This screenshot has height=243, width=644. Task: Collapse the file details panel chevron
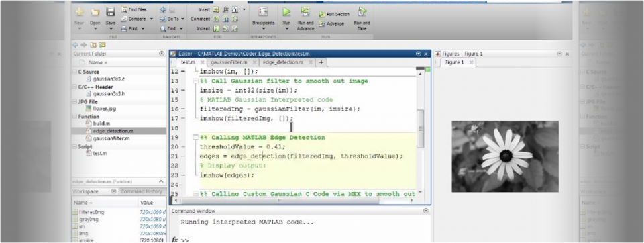[162, 181]
